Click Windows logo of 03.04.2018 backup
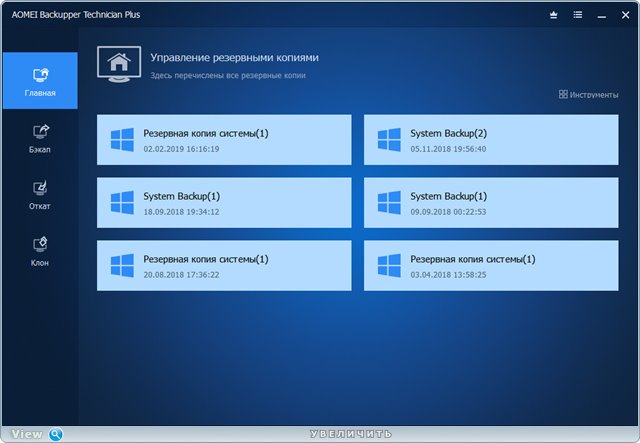Image resolution: width=640 pixels, height=443 pixels. [389, 265]
